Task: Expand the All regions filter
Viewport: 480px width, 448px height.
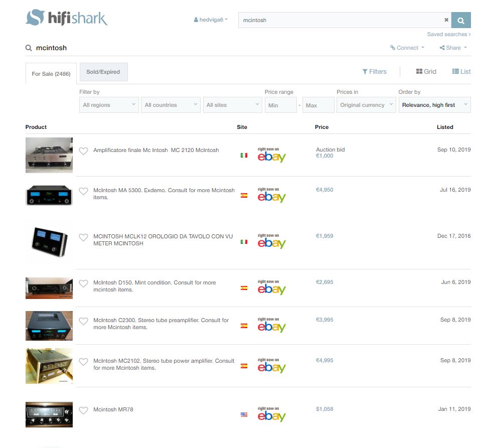Action: pos(109,105)
